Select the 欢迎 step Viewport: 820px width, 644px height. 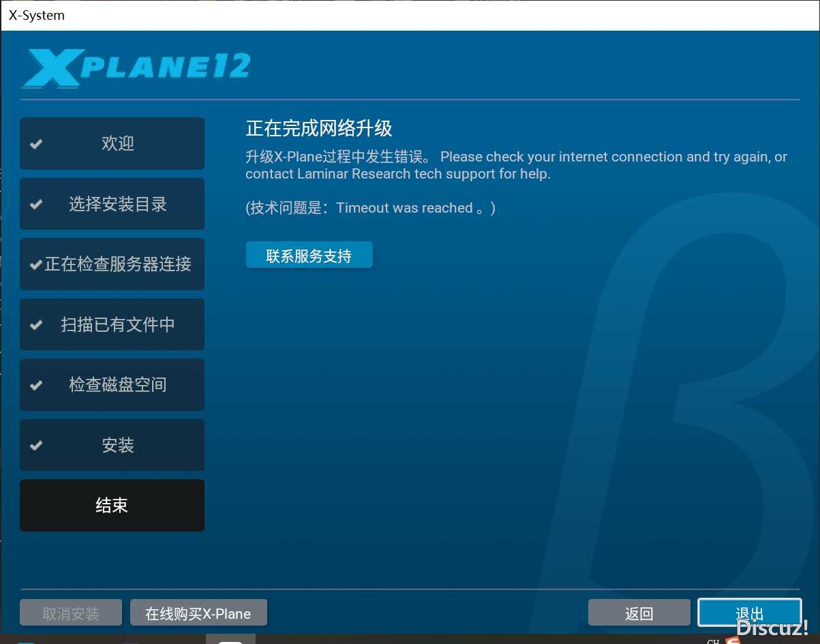pyautogui.click(x=112, y=143)
